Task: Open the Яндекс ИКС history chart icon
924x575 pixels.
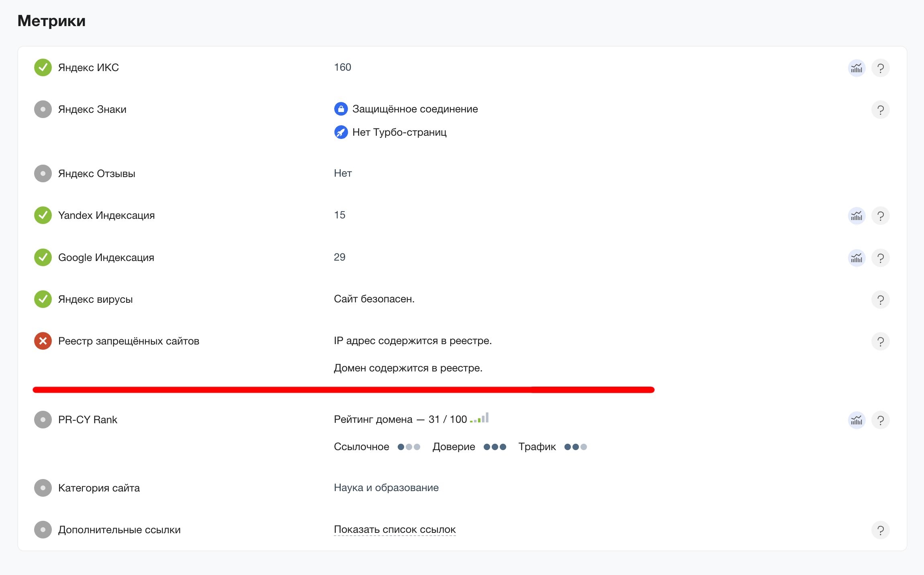Action: coord(857,68)
